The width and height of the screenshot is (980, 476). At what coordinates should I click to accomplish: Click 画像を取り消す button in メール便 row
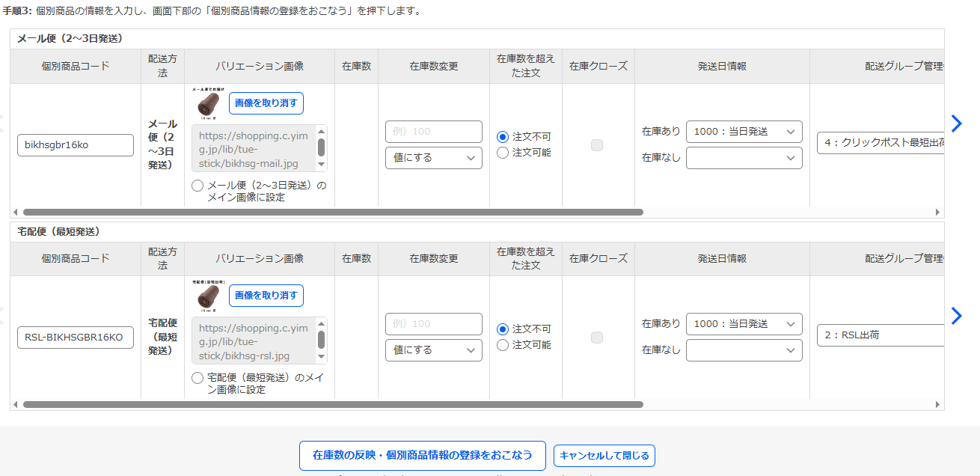(266, 103)
